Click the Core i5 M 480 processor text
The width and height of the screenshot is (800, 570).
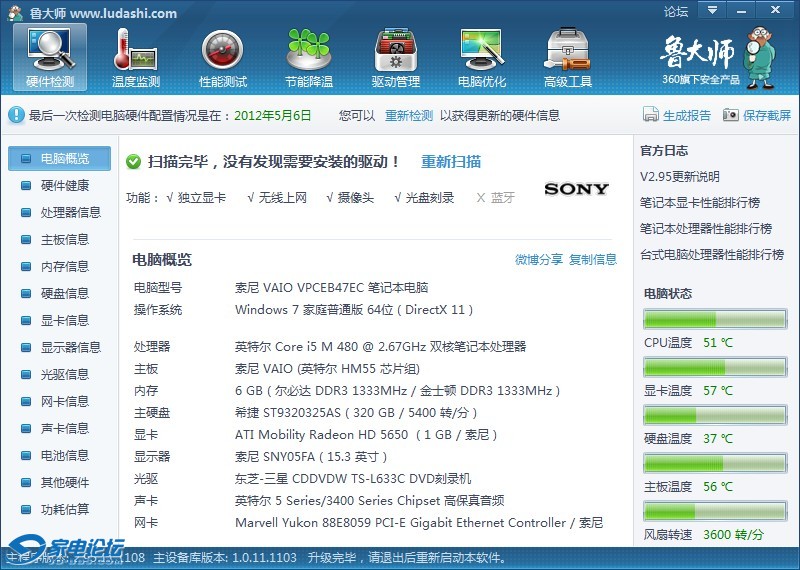(x=380, y=347)
